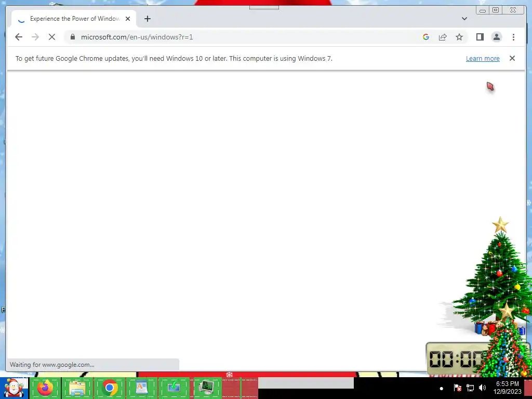Image resolution: width=532 pixels, height=399 pixels.
Task: Open the download installer taskbar icon
Action: coord(174,388)
